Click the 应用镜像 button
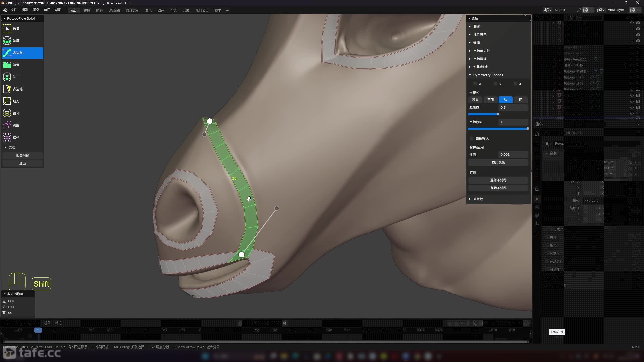Screen dimensions: 644x362 pyautogui.click(x=498, y=163)
